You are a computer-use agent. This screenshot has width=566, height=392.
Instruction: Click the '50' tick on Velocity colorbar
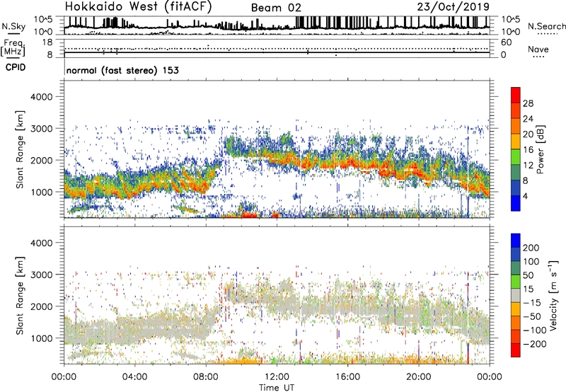coord(528,275)
